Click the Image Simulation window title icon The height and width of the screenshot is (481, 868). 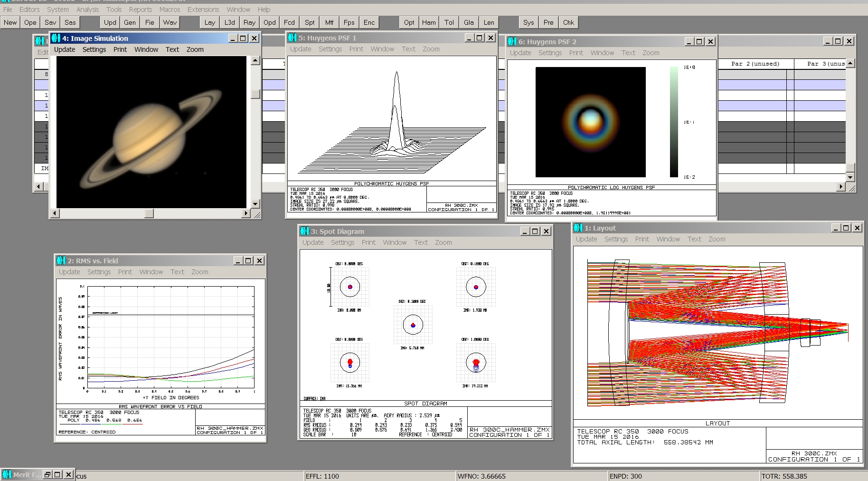[x=56, y=38]
